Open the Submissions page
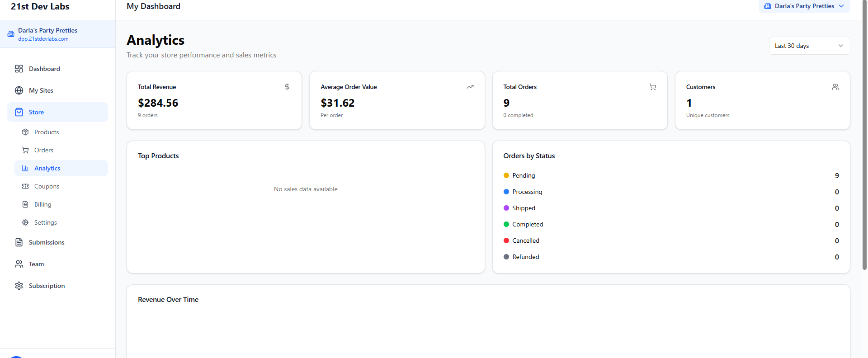Image resolution: width=868 pixels, height=358 pixels. (47, 242)
